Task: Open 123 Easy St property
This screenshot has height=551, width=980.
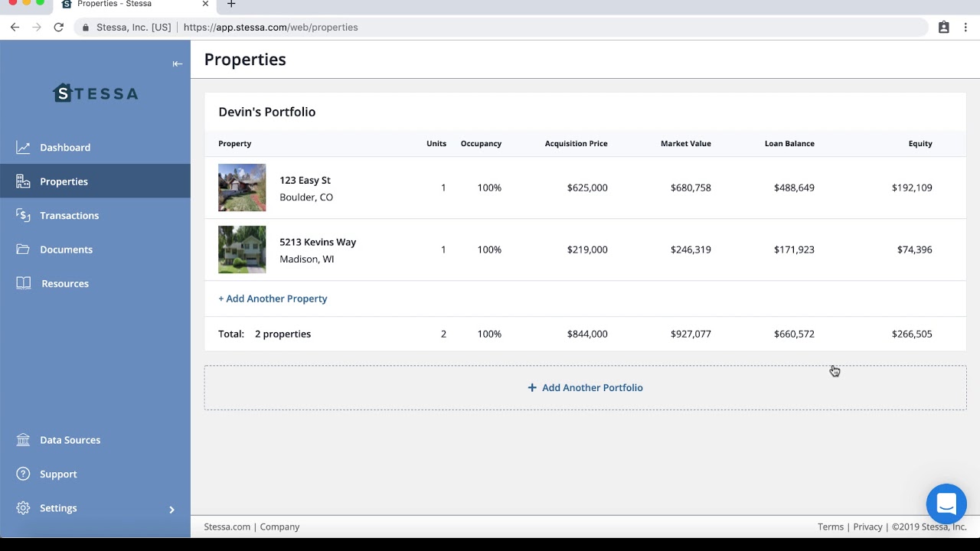Action: (305, 180)
